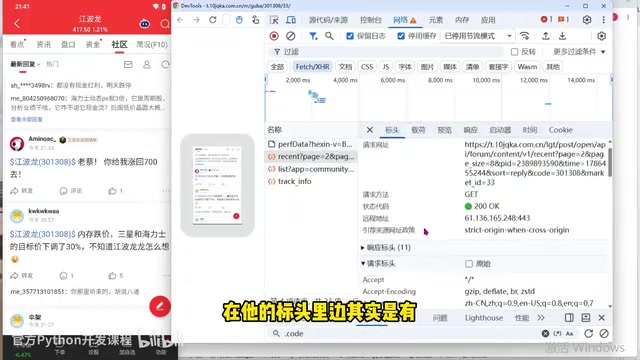Toggle the network filter funnel icon
This screenshot has width=640, height=360.
click(313, 36)
